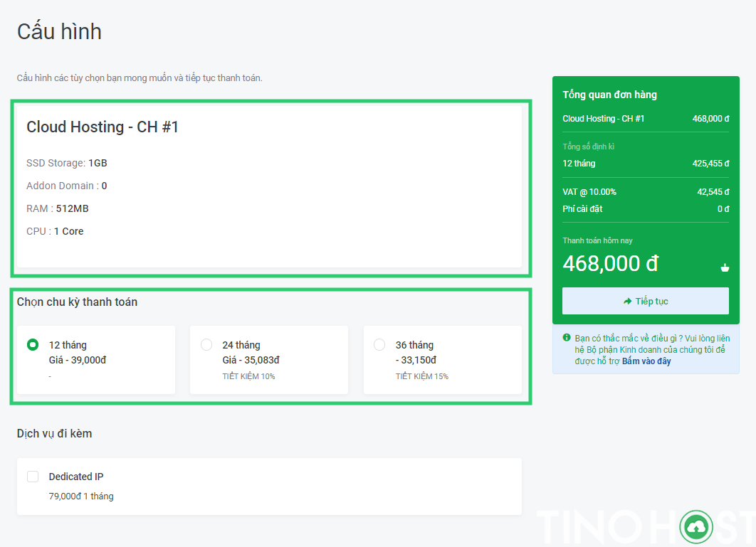Click the Tổng quan đơn hàng heading

pyautogui.click(x=610, y=95)
